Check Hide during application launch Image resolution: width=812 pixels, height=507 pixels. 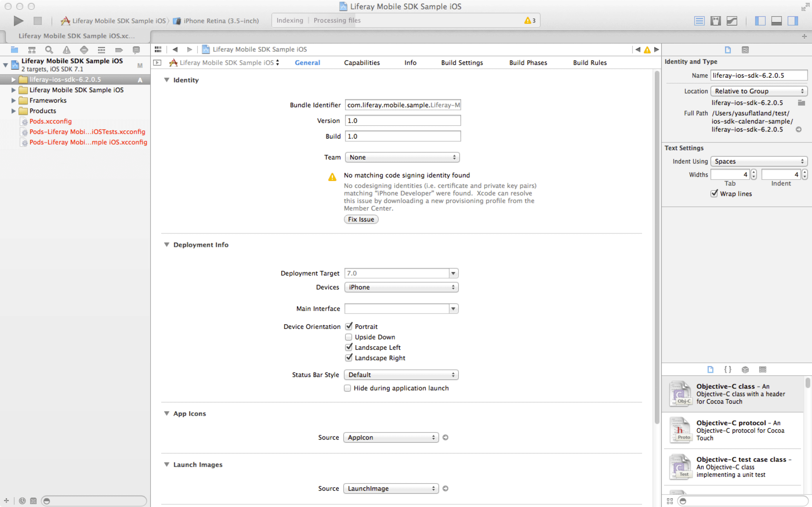point(347,388)
